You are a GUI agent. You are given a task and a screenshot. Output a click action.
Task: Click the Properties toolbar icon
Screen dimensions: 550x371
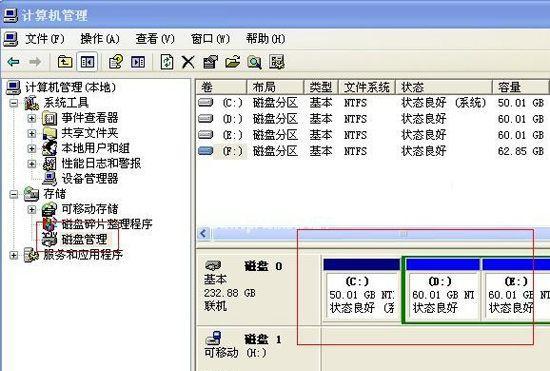click(210, 62)
